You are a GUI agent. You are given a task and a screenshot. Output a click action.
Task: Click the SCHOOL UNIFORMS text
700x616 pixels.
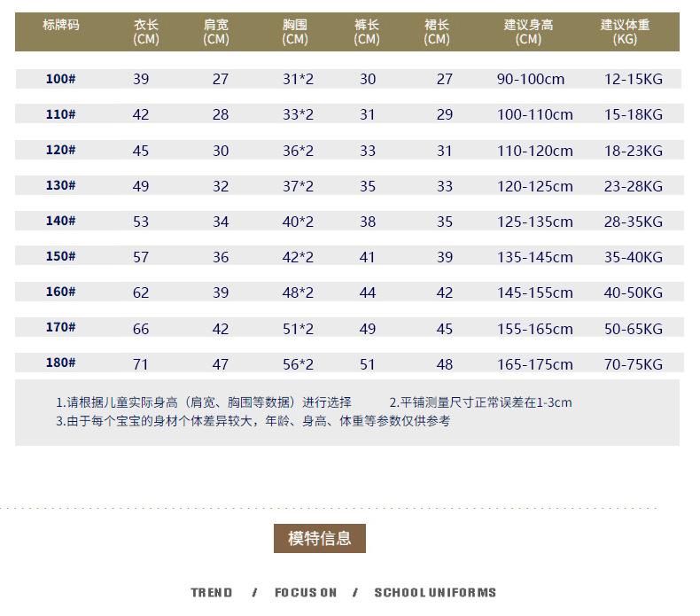(x=435, y=592)
